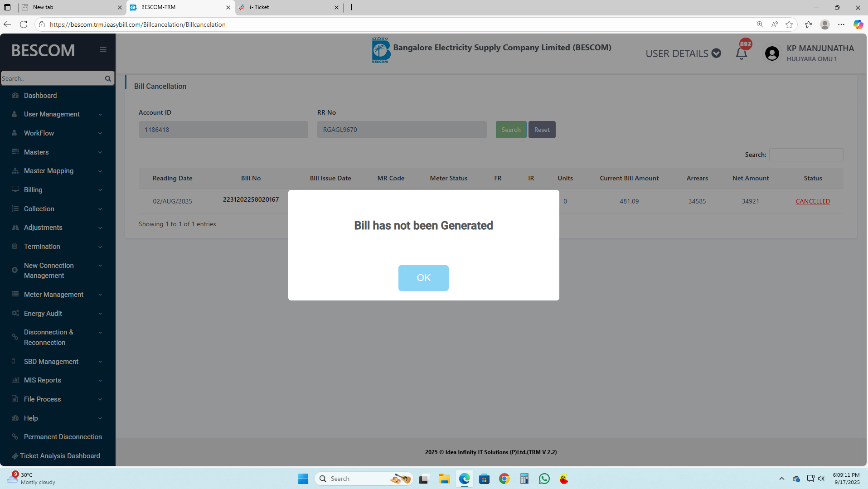Expand the Adjustments menu
The width and height of the screenshot is (868, 489).
tap(58, 228)
